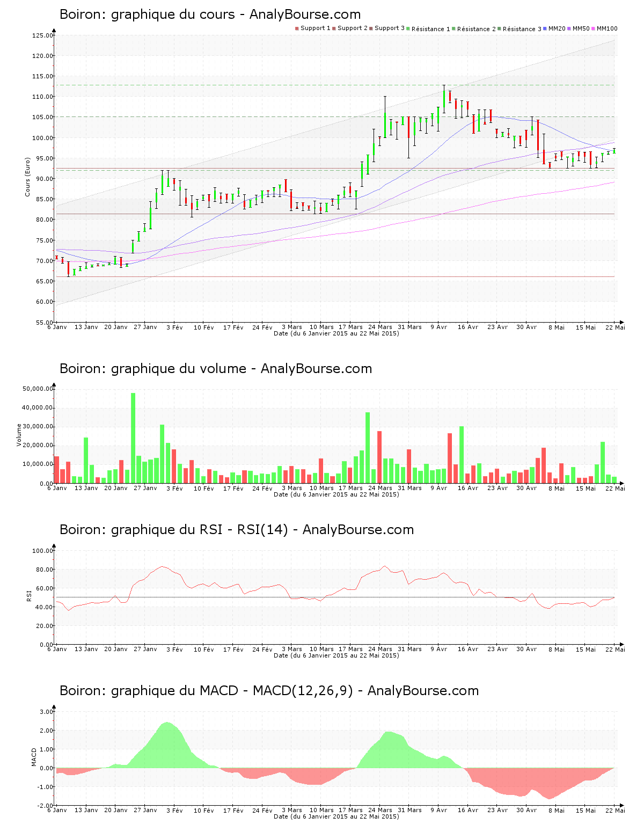This screenshot has width=644, height=832.
Task: Click the 30,000.00 volume axis value
Action: coord(38,426)
